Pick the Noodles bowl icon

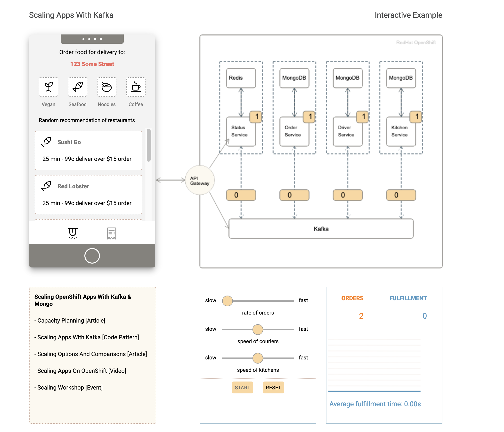tap(106, 87)
